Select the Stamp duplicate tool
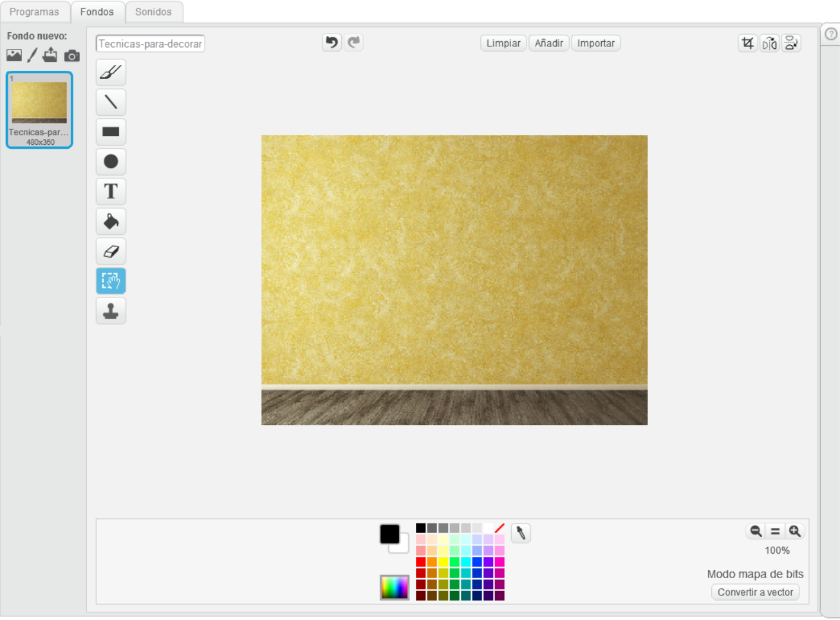The height and width of the screenshot is (620, 840). pos(111,311)
